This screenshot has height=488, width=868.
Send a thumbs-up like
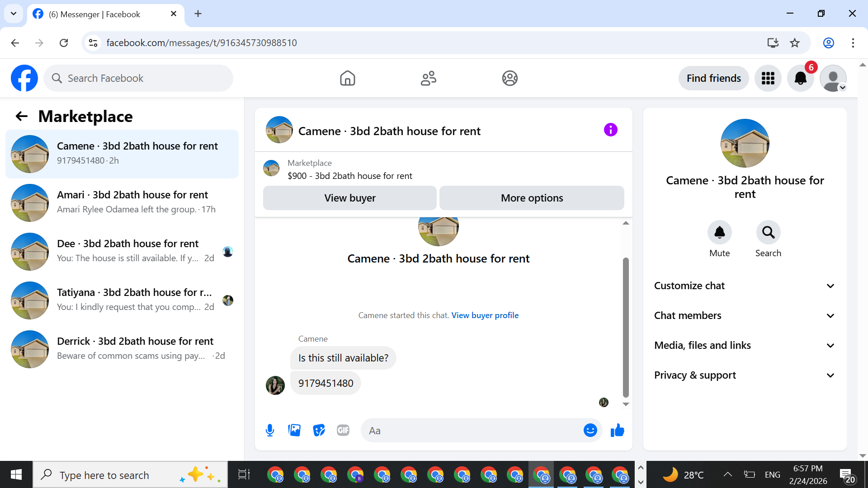click(617, 430)
